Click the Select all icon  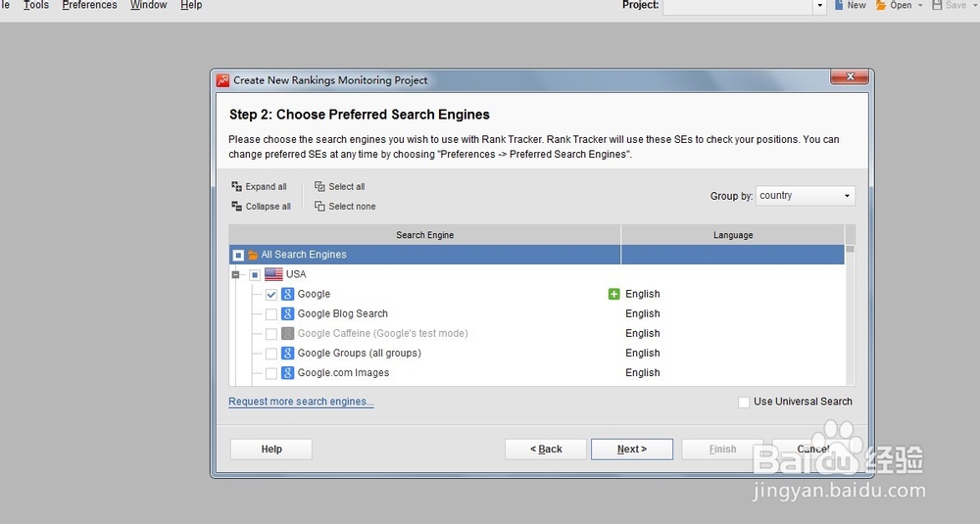(x=319, y=186)
